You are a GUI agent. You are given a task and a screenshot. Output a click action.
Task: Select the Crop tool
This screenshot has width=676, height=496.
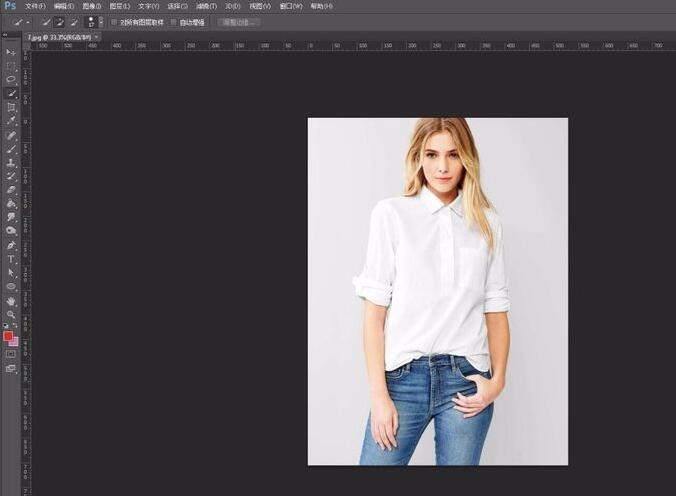[x=11, y=107]
